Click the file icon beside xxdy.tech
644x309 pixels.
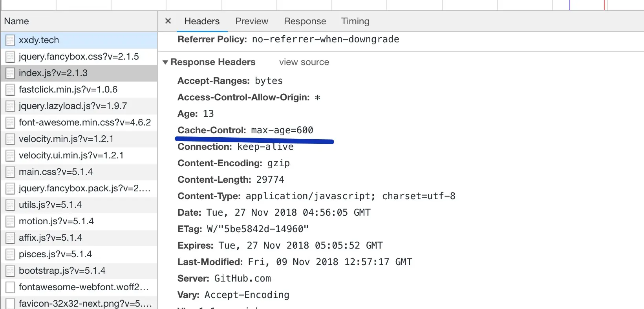coord(10,40)
